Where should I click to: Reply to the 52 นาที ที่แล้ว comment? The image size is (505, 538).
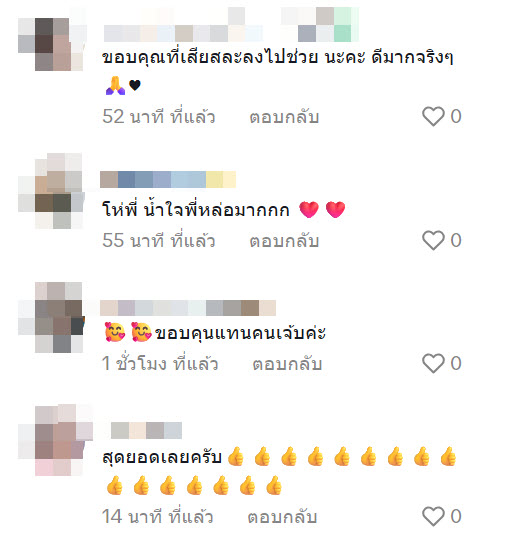(284, 117)
